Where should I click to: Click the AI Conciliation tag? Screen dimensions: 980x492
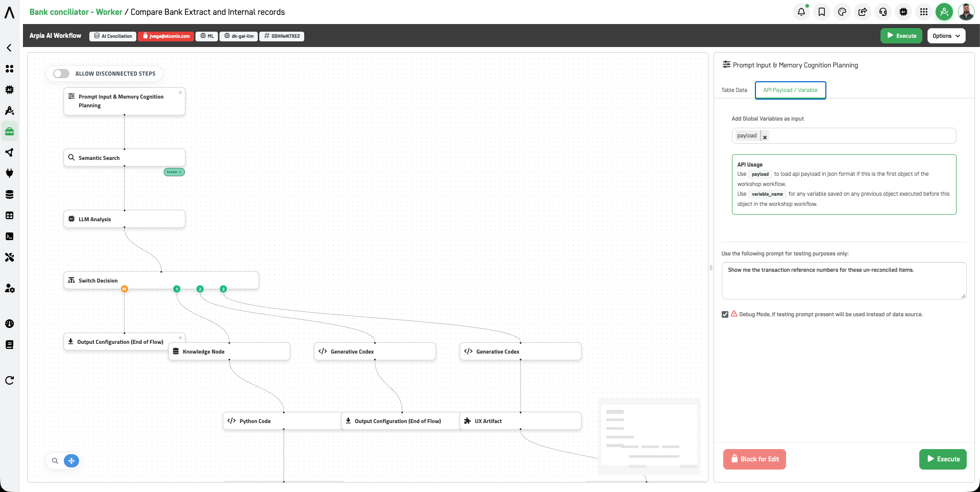tap(113, 36)
